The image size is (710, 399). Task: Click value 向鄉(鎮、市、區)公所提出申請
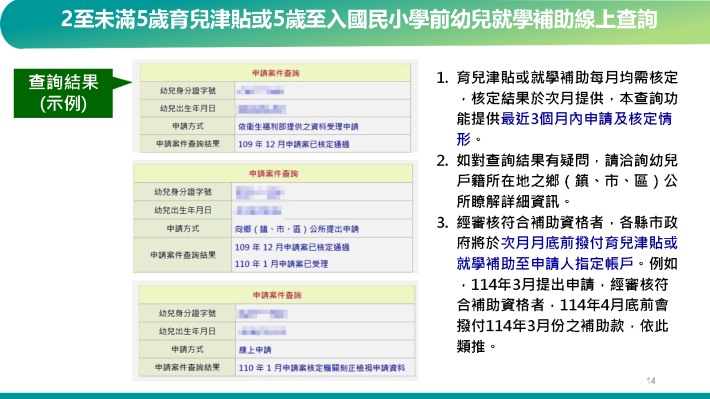[x=297, y=229]
